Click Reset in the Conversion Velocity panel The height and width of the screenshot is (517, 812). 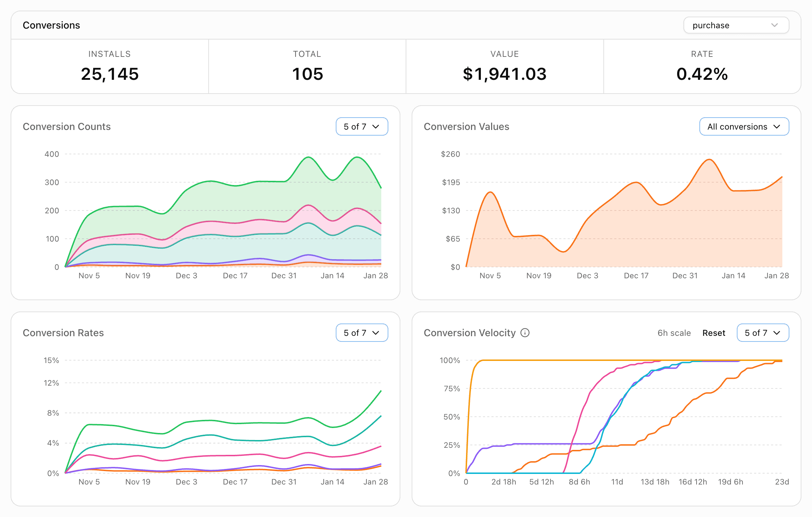tap(714, 332)
